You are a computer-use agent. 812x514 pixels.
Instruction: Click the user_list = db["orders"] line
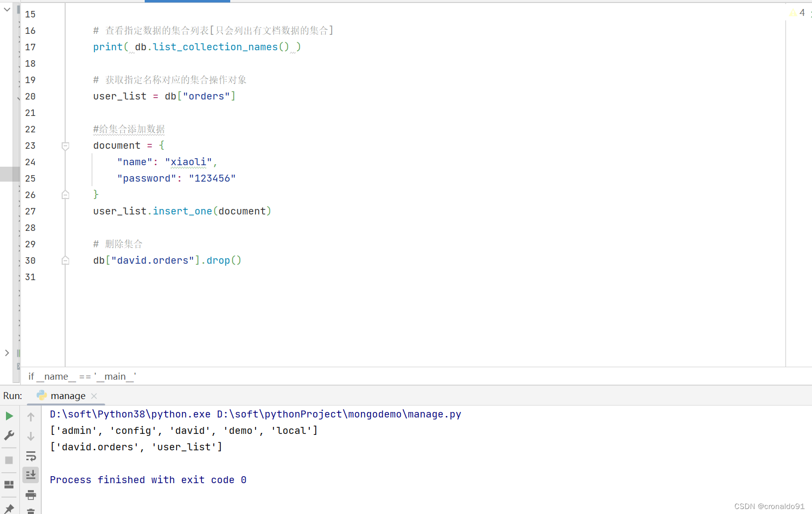click(x=164, y=96)
